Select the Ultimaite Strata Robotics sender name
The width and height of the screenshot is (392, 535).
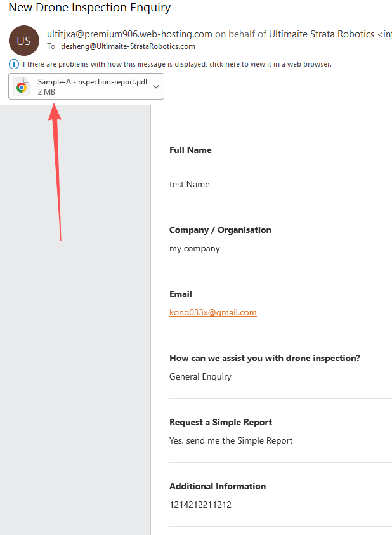pyautogui.click(x=322, y=34)
